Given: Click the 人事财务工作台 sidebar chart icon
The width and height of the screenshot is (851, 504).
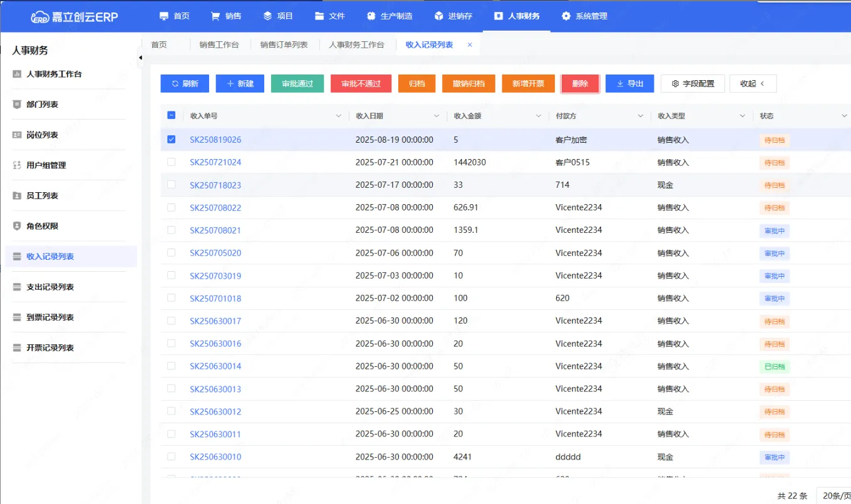Looking at the screenshot, I should pos(17,74).
